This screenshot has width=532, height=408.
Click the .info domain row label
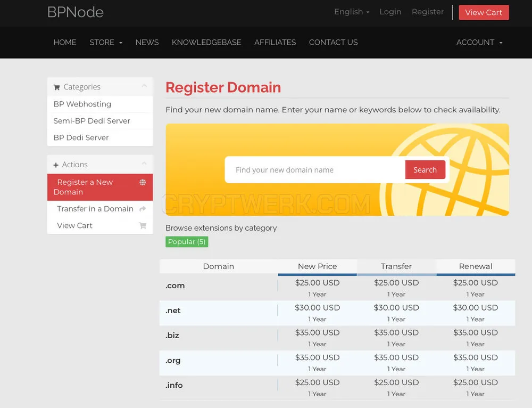(x=174, y=385)
